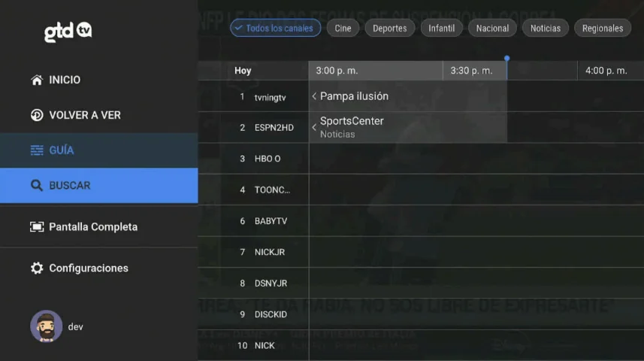Click the current time marker dot

click(x=506, y=59)
